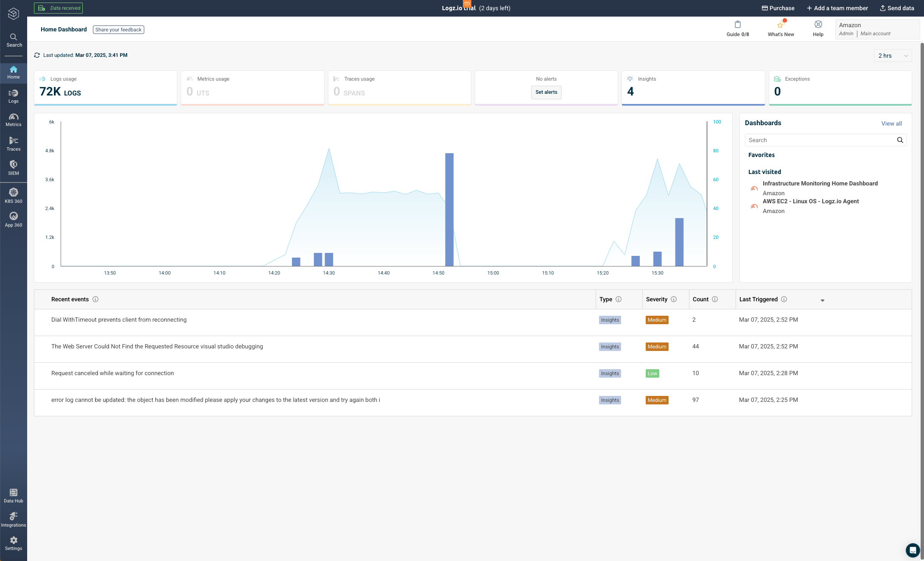Refresh the Last updated timestamp
924x561 pixels.
(x=37, y=55)
